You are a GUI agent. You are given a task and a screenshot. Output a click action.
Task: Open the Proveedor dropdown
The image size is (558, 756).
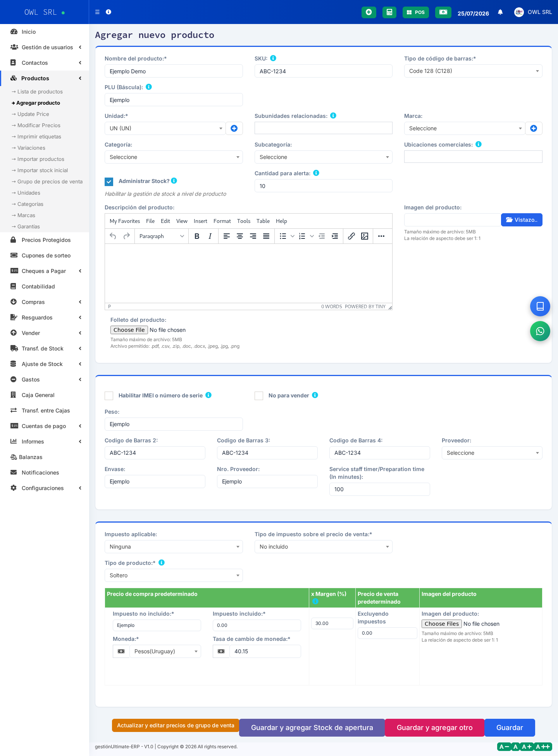492,453
